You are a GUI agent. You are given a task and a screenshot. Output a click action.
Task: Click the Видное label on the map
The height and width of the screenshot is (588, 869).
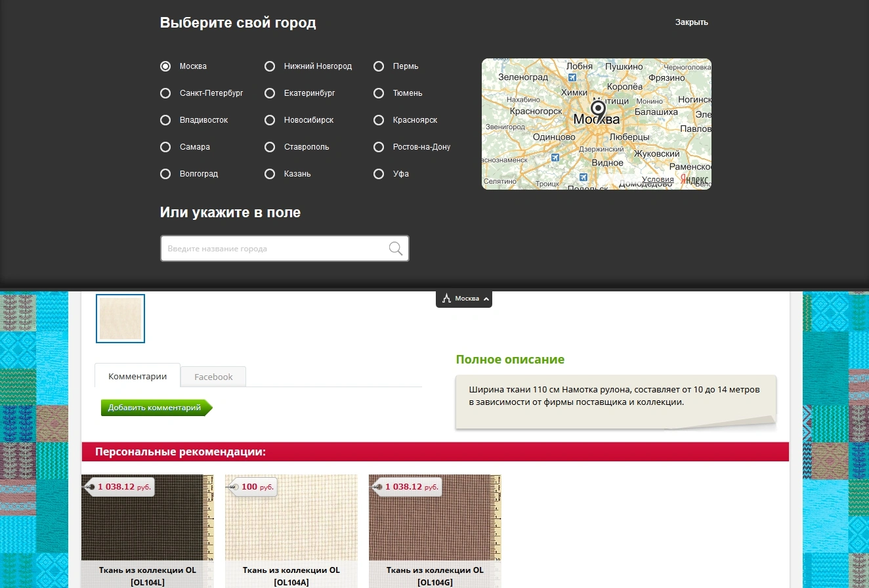607,162
